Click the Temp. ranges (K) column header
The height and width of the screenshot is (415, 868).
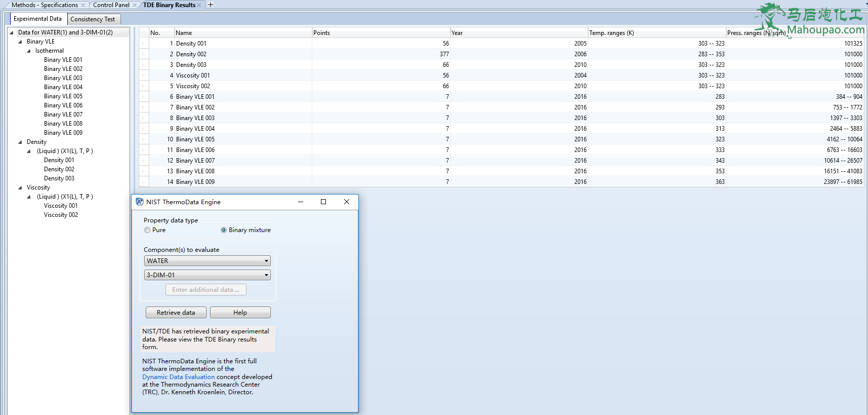(x=657, y=33)
